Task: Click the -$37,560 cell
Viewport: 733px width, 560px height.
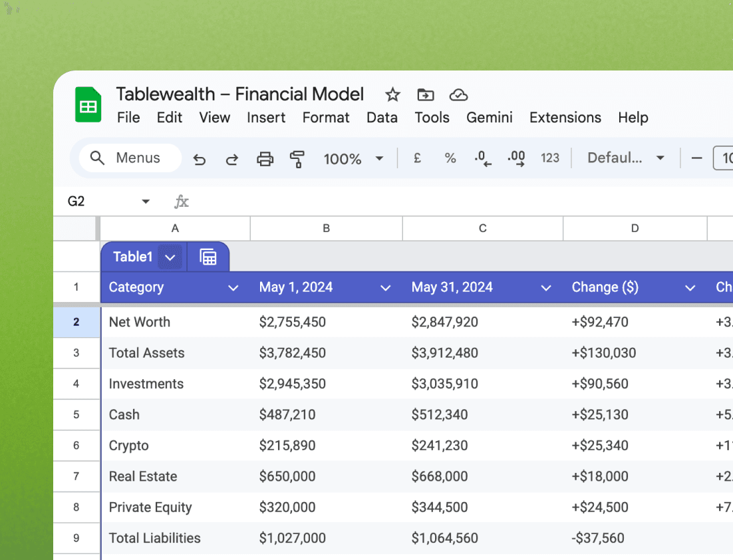Action: point(635,538)
